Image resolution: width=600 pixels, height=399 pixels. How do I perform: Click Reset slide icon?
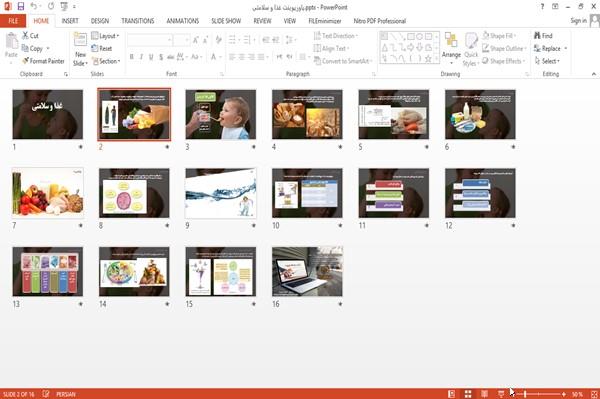pyautogui.click(x=95, y=48)
